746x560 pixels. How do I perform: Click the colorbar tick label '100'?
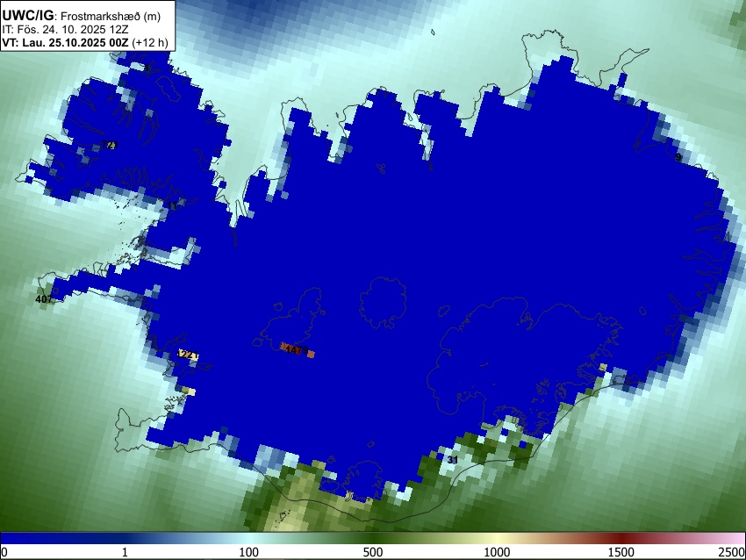(x=249, y=552)
